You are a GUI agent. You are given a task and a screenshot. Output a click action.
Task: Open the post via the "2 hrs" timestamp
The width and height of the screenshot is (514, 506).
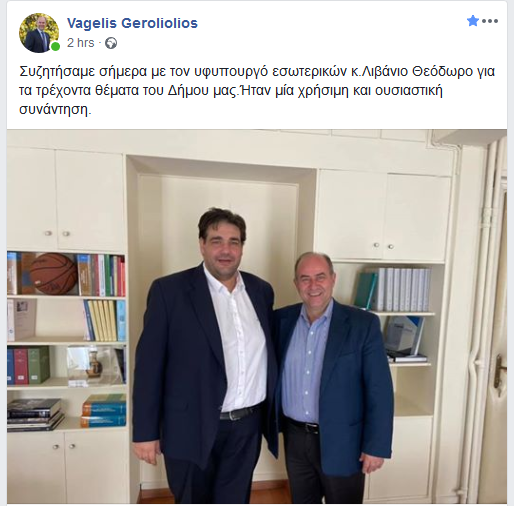pos(81,43)
